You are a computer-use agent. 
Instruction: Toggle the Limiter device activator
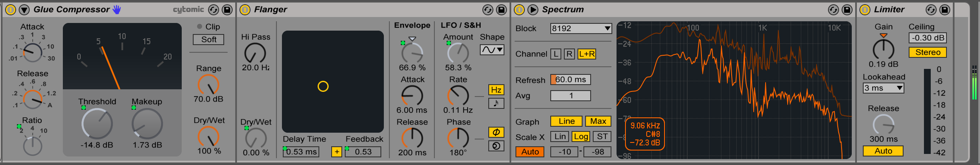865,9
